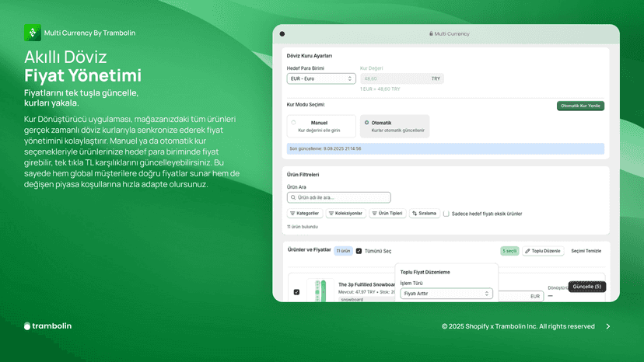Select the Manuel rate mode radio button
Viewport: 644px width, 362px height.
(x=293, y=122)
